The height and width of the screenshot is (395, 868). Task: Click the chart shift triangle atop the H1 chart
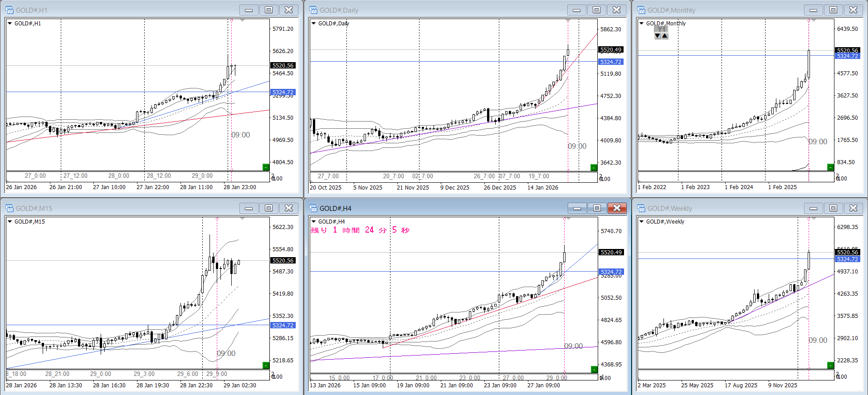point(242,20)
